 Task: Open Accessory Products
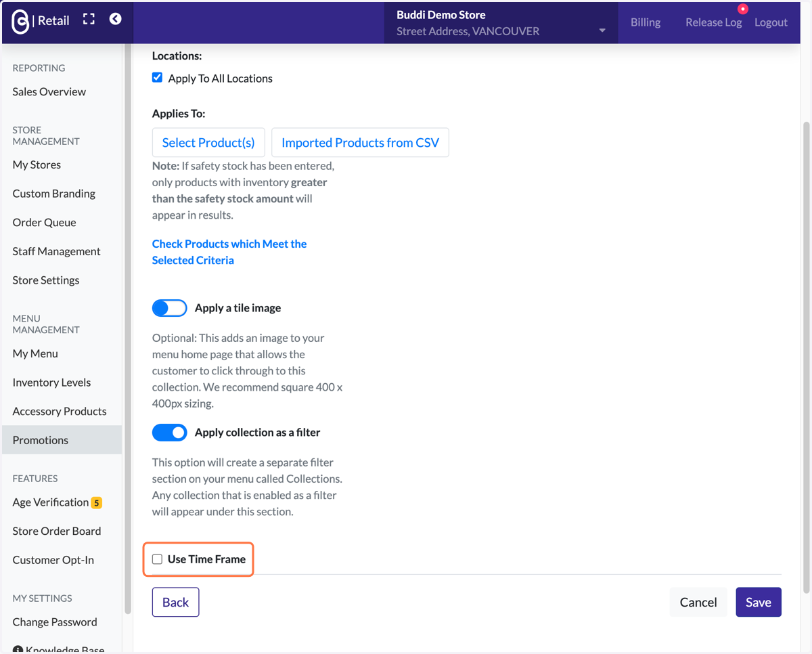pos(60,411)
